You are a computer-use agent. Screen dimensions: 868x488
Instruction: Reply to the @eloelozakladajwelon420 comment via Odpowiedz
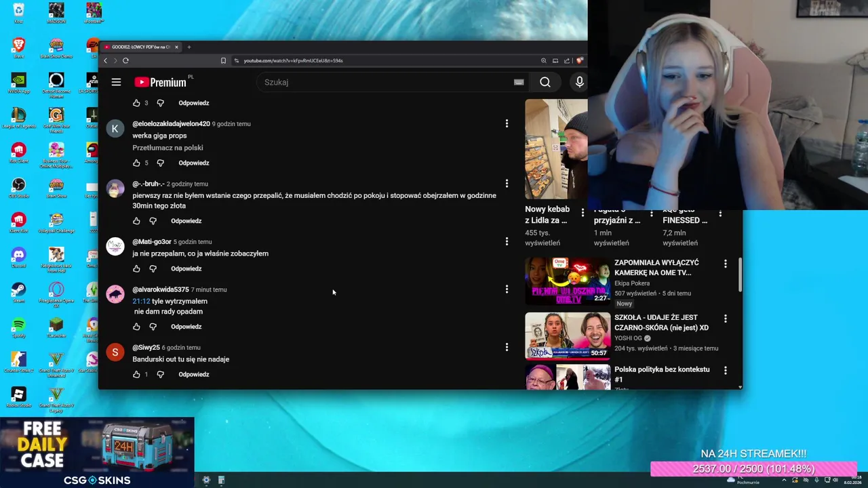(x=194, y=163)
